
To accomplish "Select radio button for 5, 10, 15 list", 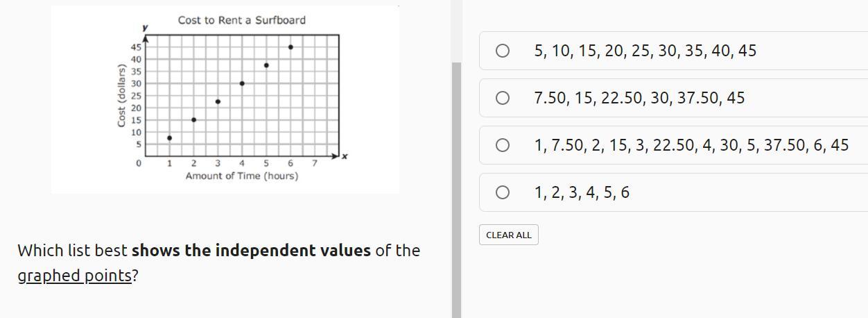I will click(x=503, y=51).
